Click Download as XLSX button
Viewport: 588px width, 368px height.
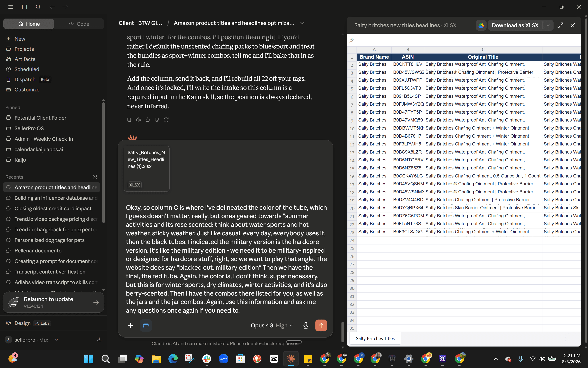pyautogui.click(x=515, y=25)
